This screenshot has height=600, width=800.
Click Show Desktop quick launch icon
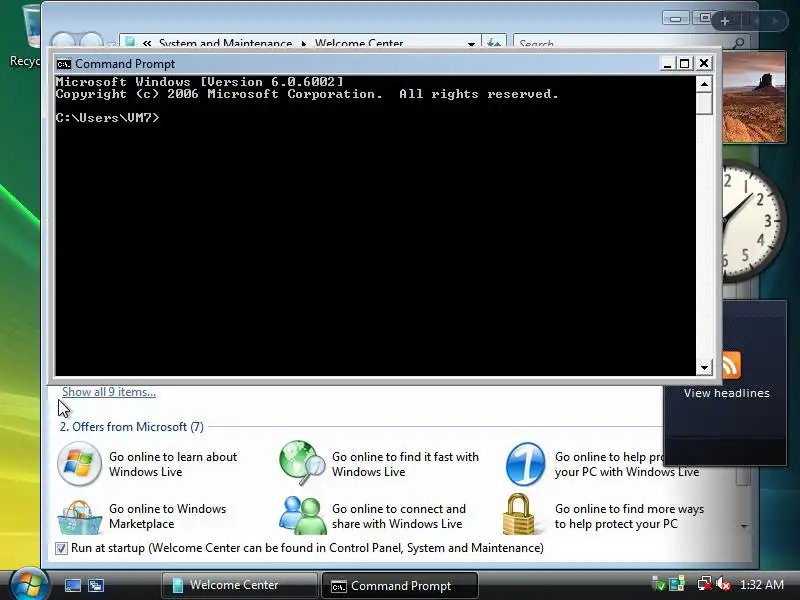pos(72,585)
